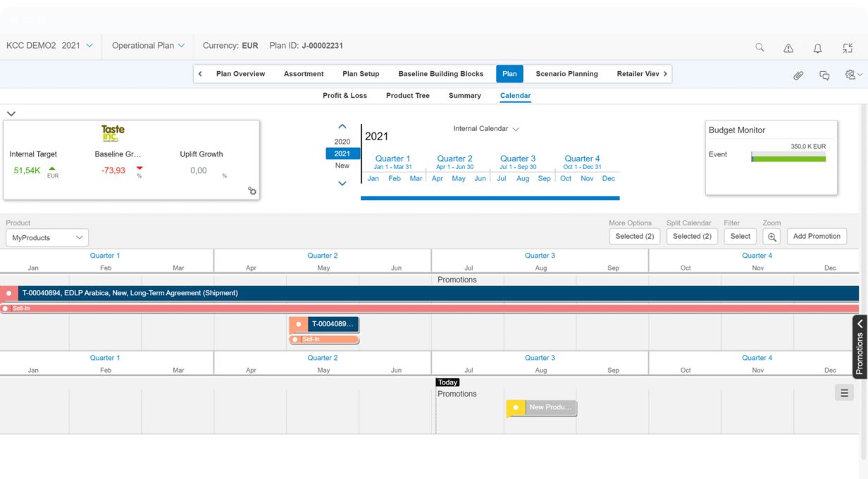Screen dimensions: 868x479
Task: Collapse the header panel chevron
Action: click(11, 113)
